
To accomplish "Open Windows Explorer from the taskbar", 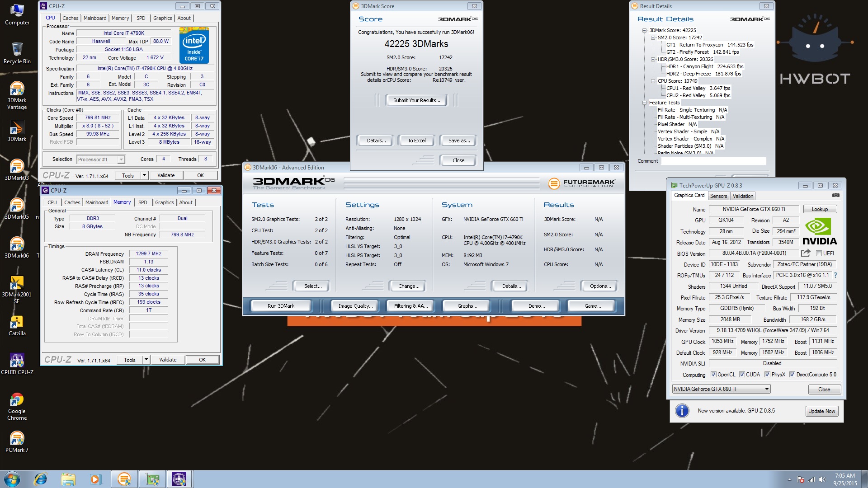I will [x=68, y=479].
